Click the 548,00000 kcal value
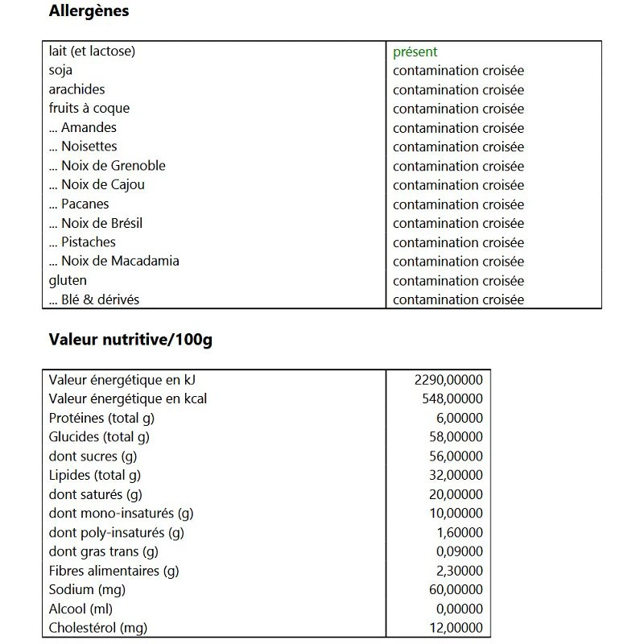644x644 pixels. tap(452, 398)
